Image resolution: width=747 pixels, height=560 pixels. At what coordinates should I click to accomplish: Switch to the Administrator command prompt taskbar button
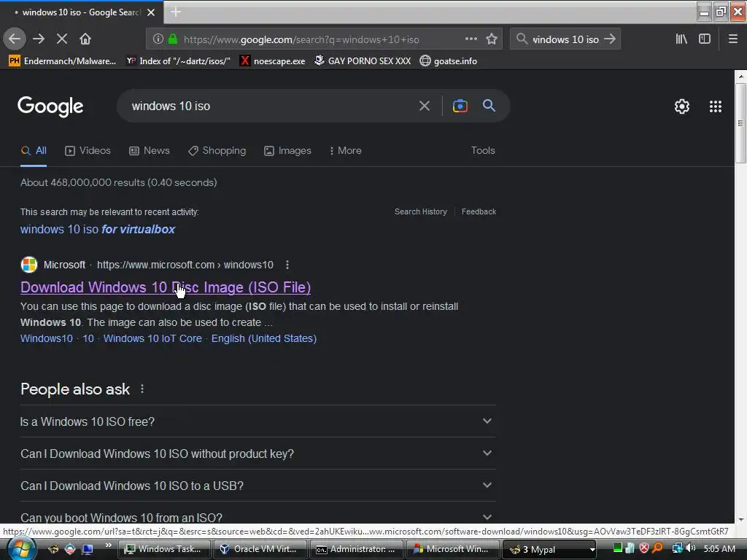point(356,549)
